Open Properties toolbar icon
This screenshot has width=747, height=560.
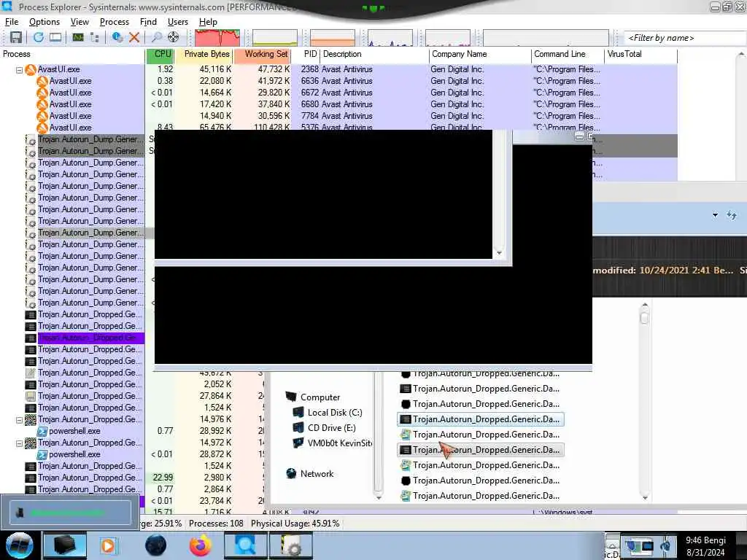click(x=117, y=37)
